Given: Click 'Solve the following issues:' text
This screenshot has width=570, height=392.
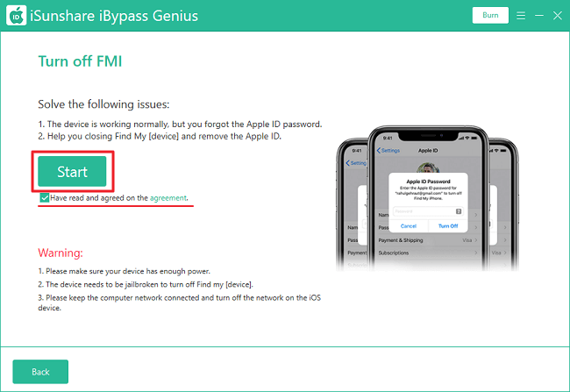Looking at the screenshot, I should 103,104.
